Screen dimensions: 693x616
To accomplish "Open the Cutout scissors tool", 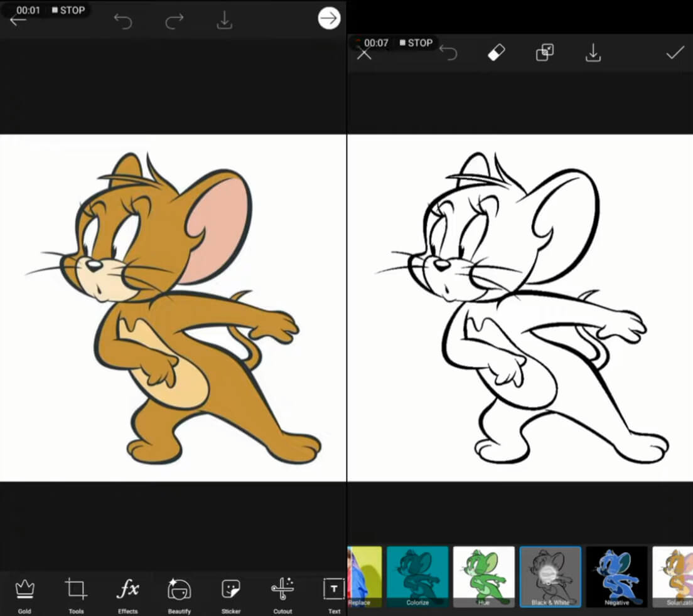I will pyautogui.click(x=282, y=596).
